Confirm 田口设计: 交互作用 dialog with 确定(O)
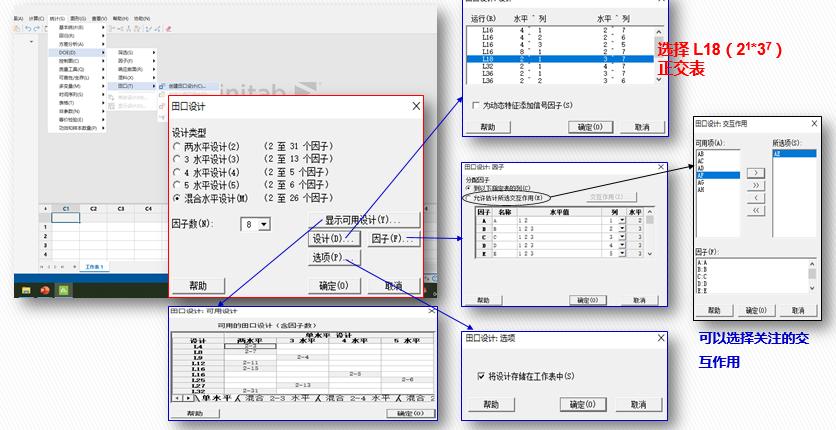The image size is (836, 430). tap(756, 311)
